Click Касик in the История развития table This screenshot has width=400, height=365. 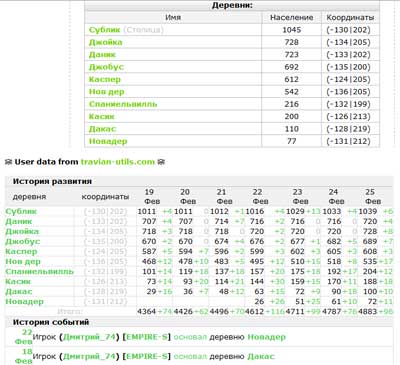click(x=18, y=281)
